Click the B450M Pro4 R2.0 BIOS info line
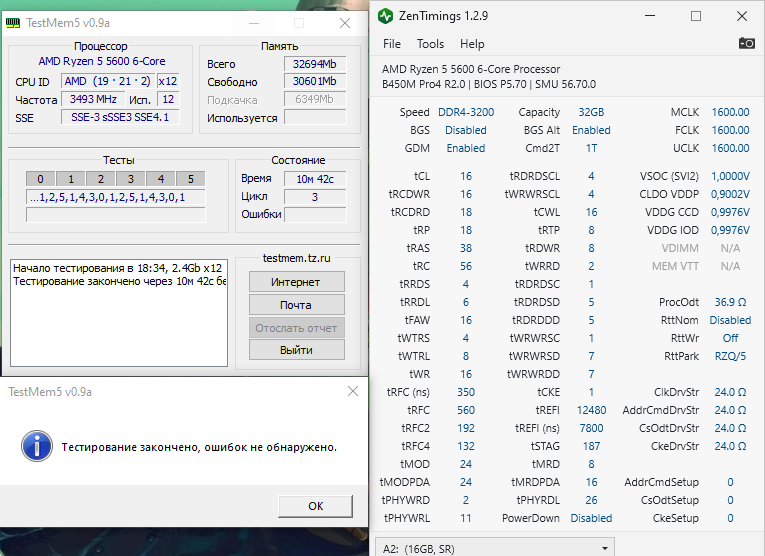The height and width of the screenshot is (556, 765). pyautogui.click(x=489, y=84)
